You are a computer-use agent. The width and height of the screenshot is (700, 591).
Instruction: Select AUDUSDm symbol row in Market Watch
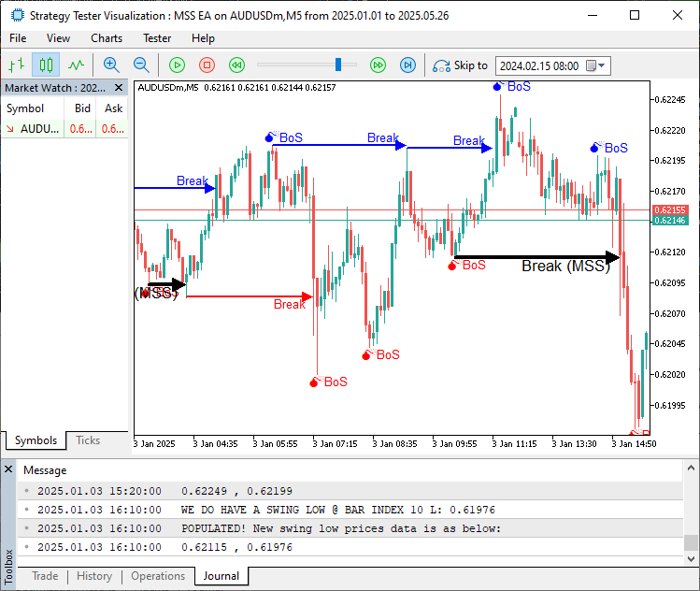(37, 129)
